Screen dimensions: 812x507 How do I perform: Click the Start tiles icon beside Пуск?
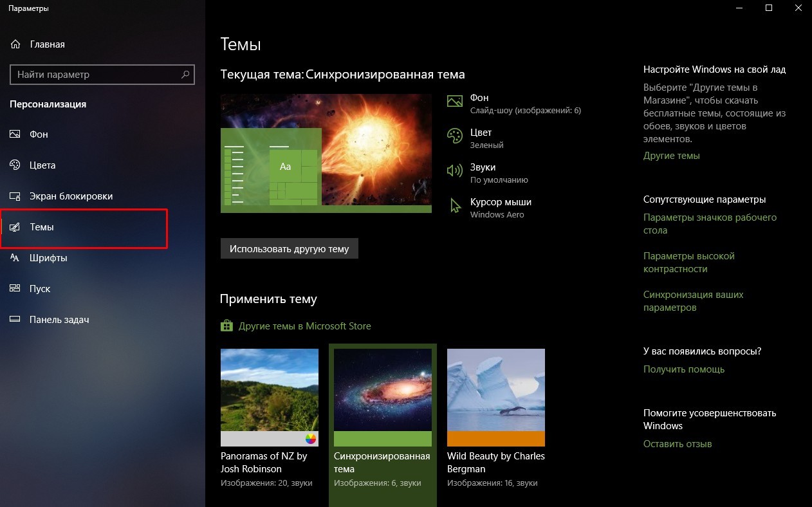(15, 289)
